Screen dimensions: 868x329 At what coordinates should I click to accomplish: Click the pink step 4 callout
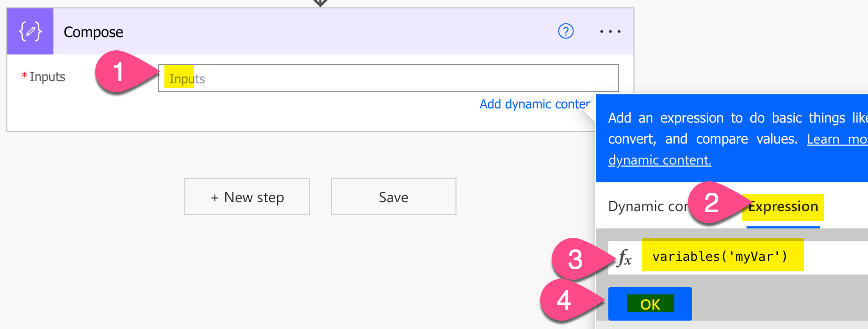click(x=564, y=300)
